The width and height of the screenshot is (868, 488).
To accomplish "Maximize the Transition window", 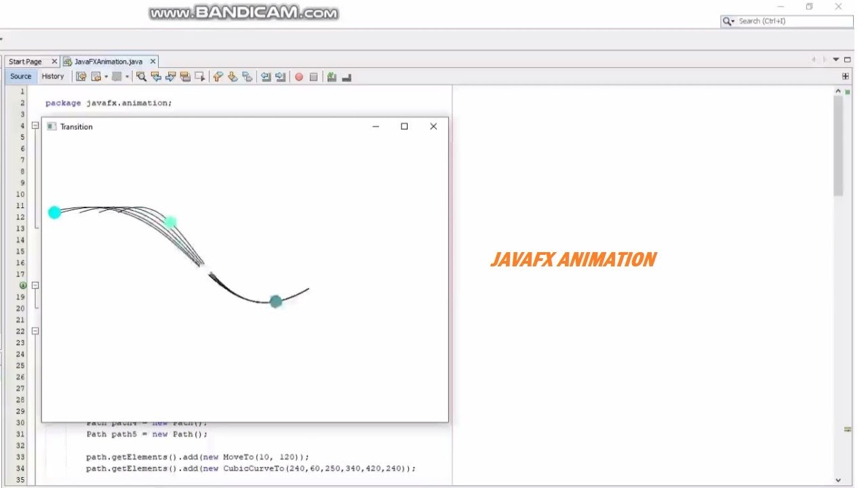I will click(404, 127).
